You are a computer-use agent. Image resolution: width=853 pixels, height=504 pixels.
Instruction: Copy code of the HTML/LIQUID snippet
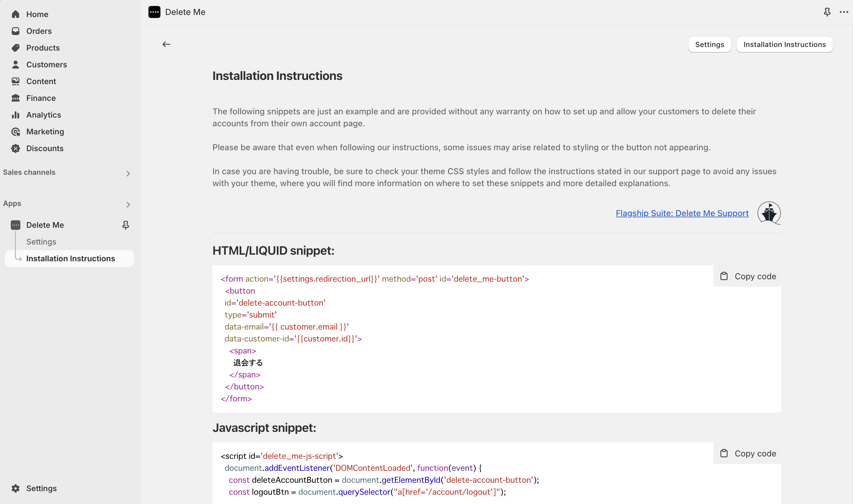click(x=747, y=276)
